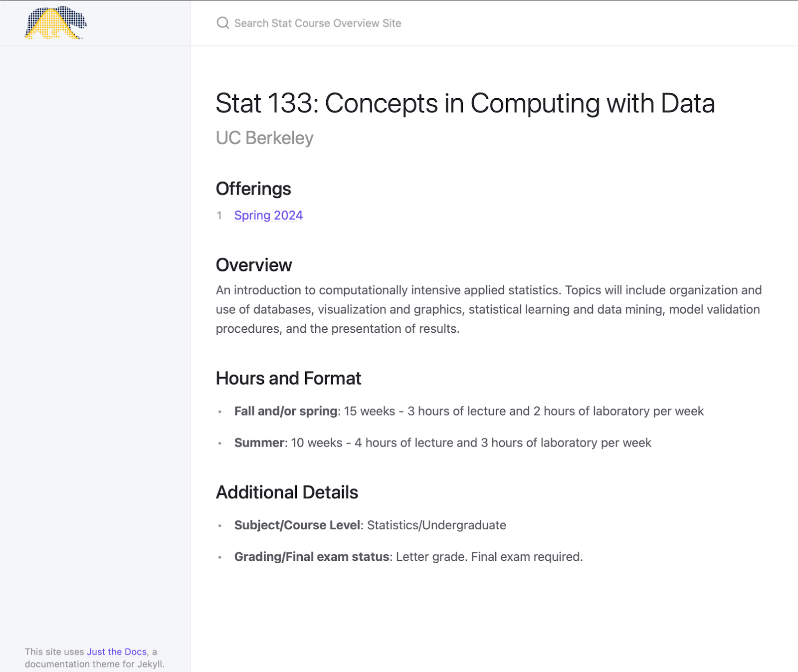Select the Additional Details heading

[287, 492]
